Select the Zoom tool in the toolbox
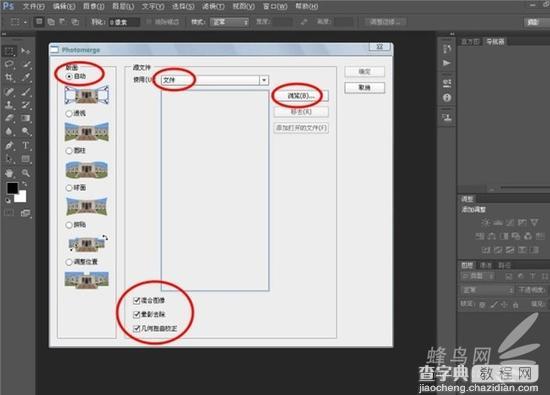This screenshot has height=395, width=550. coord(26,173)
